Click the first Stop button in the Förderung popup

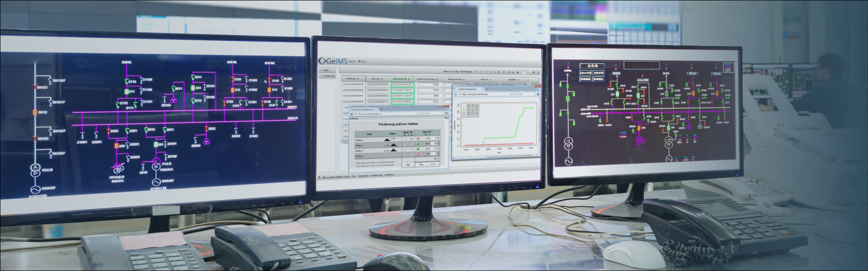[408, 164]
